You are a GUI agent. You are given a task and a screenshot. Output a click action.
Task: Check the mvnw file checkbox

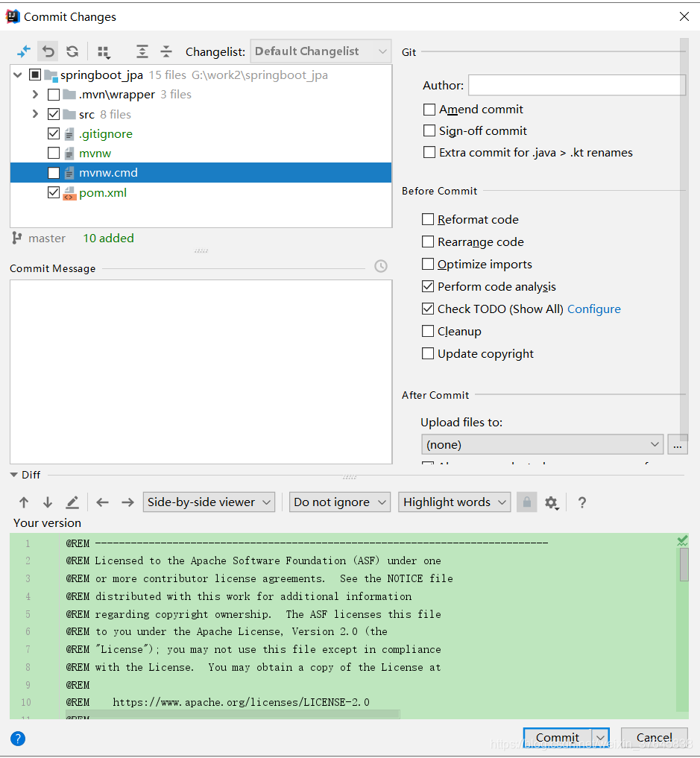54,154
